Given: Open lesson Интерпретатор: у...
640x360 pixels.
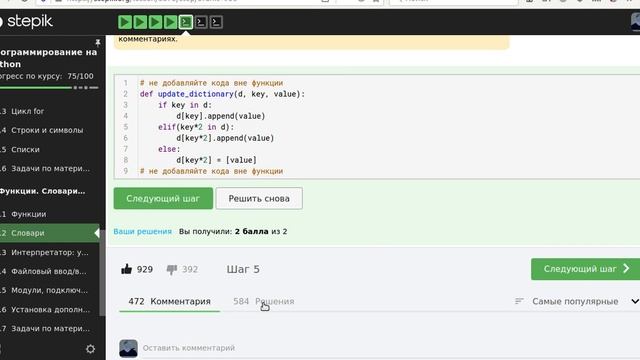Looking at the screenshot, I should pos(49,252).
